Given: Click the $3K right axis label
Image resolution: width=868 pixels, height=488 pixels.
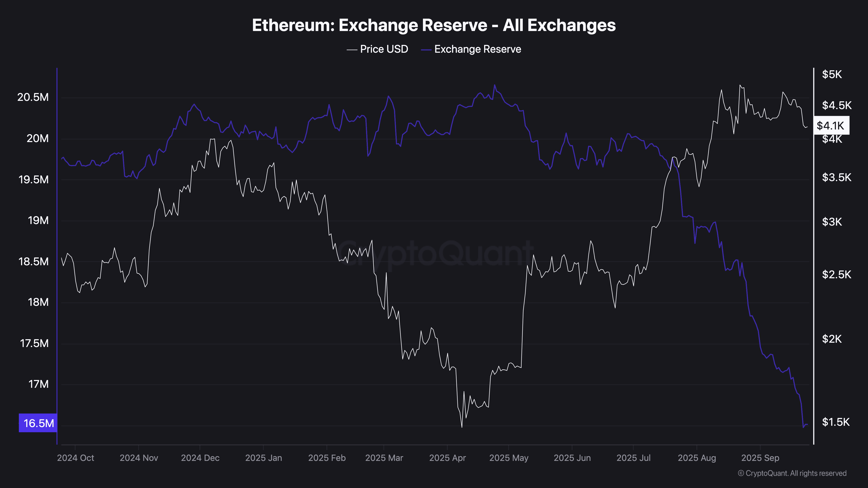Looking at the screenshot, I should coord(832,222).
